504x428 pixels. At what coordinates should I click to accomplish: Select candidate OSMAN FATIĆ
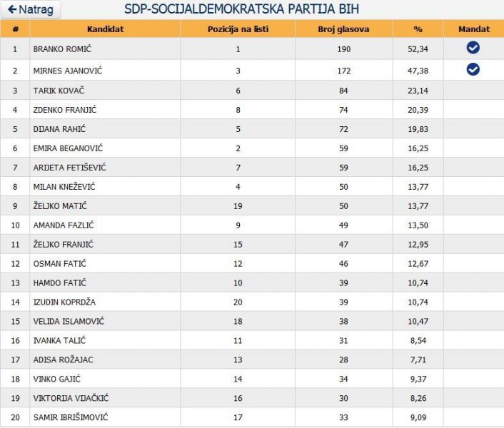[x=60, y=264]
